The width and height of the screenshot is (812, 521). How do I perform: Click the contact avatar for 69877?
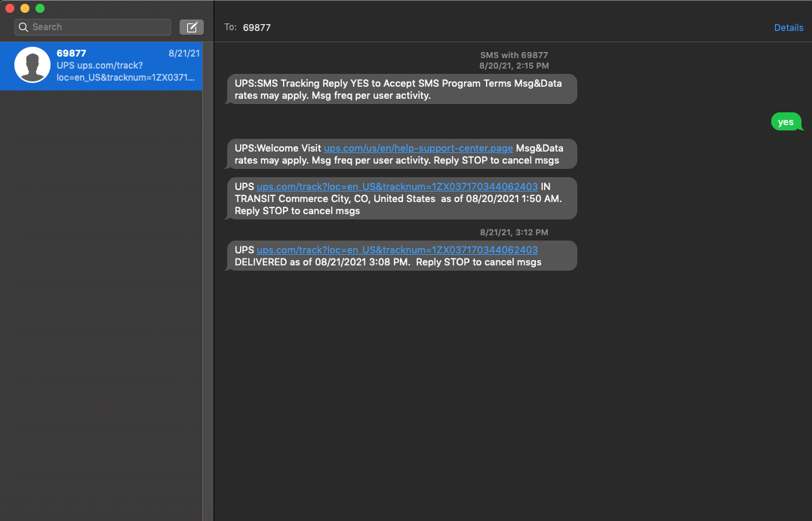pyautogui.click(x=32, y=65)
